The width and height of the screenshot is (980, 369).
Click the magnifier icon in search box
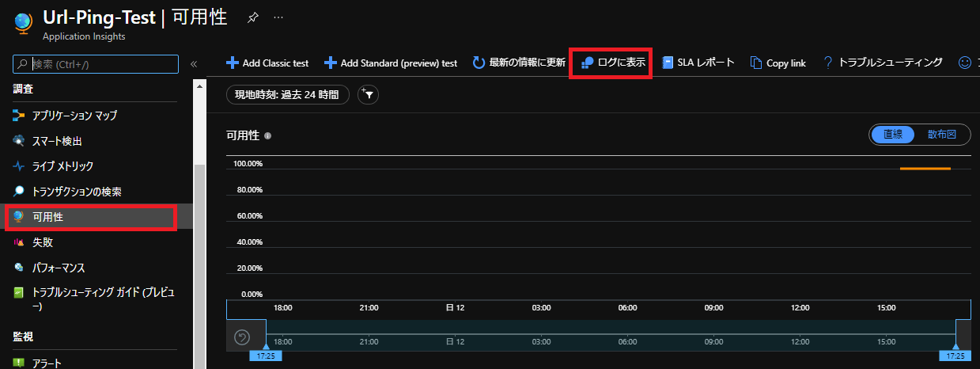pos(22,63)
